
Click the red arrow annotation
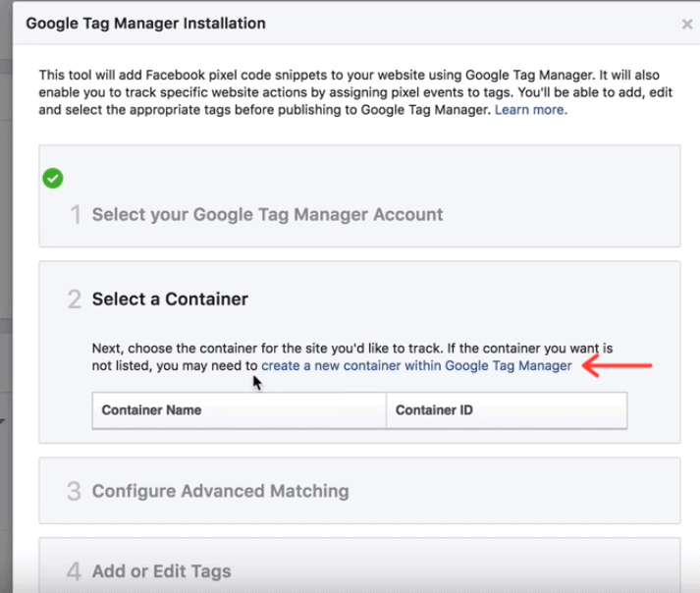coord(618,365)
